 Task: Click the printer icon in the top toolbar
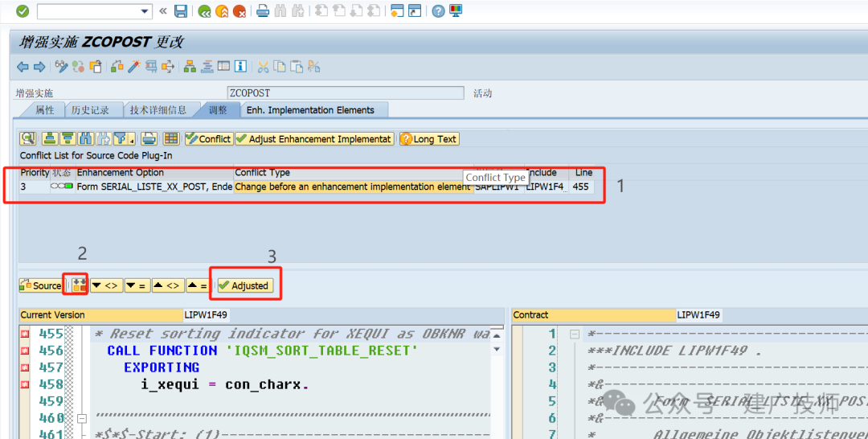click(x=263, y=11)
